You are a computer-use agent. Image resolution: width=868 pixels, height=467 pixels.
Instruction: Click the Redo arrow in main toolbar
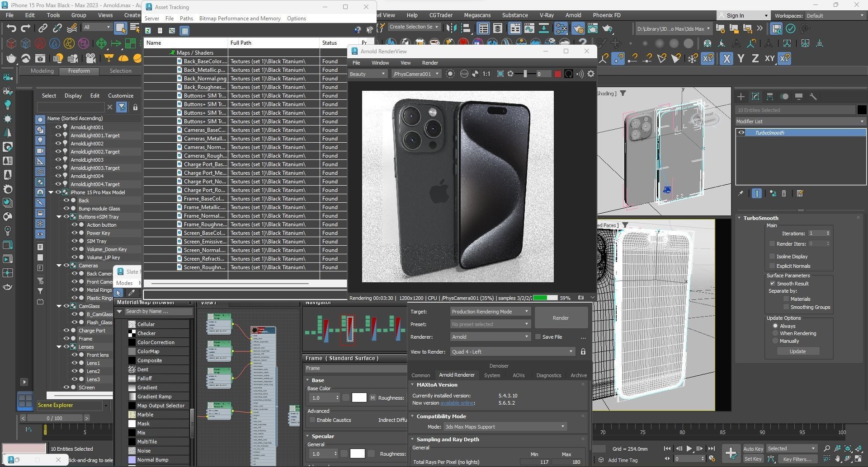pos(26,28)
